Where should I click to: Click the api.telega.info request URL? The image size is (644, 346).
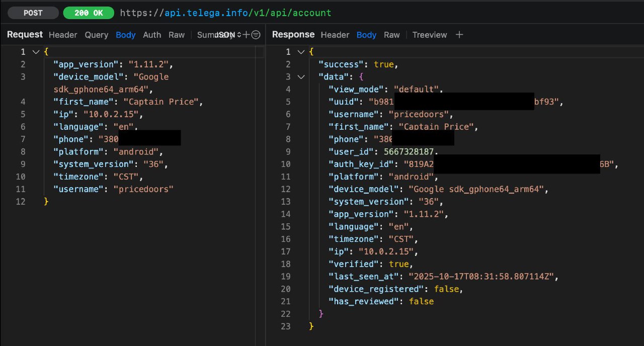tap(225, 13)
